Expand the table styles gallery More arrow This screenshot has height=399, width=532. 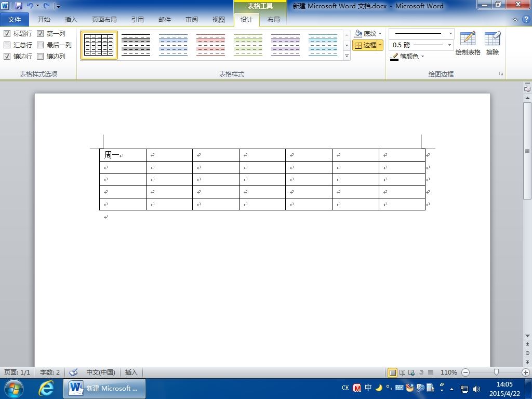(347, 56)
